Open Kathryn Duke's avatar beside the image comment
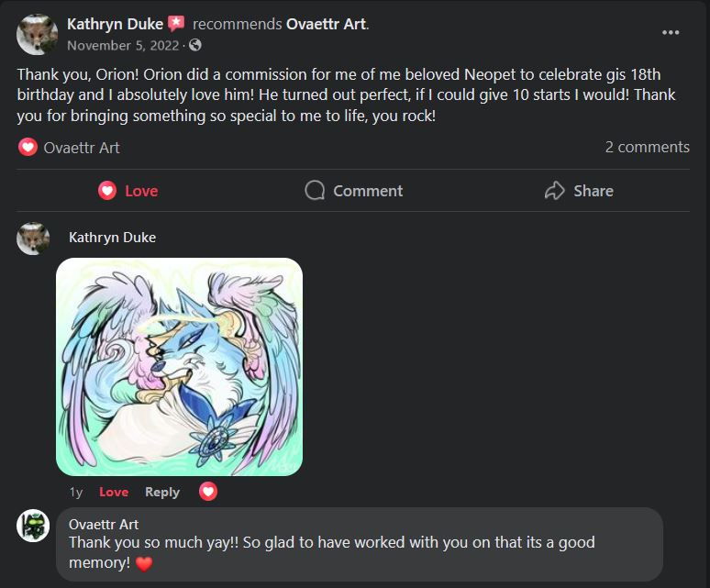The height and width of the screenshot is (588, 710). 33,239
